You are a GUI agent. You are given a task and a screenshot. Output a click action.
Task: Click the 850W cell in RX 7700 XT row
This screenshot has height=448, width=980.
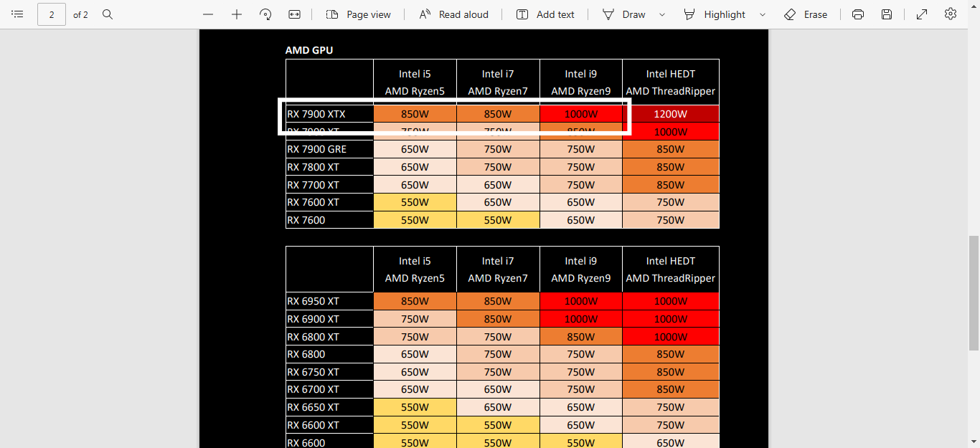pyautogui.click(x=671, y=185)
